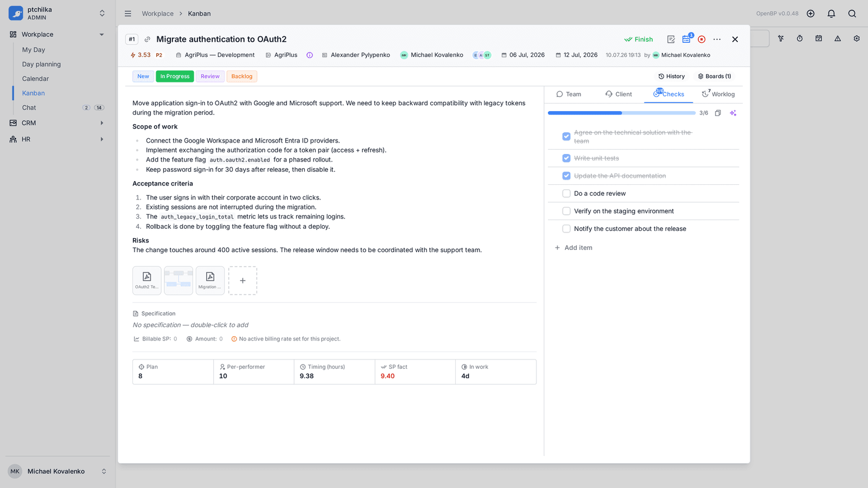Screen dimensions: 868x488
Task: Click the 3.53 priority lightning score
Action: [141, 55]
